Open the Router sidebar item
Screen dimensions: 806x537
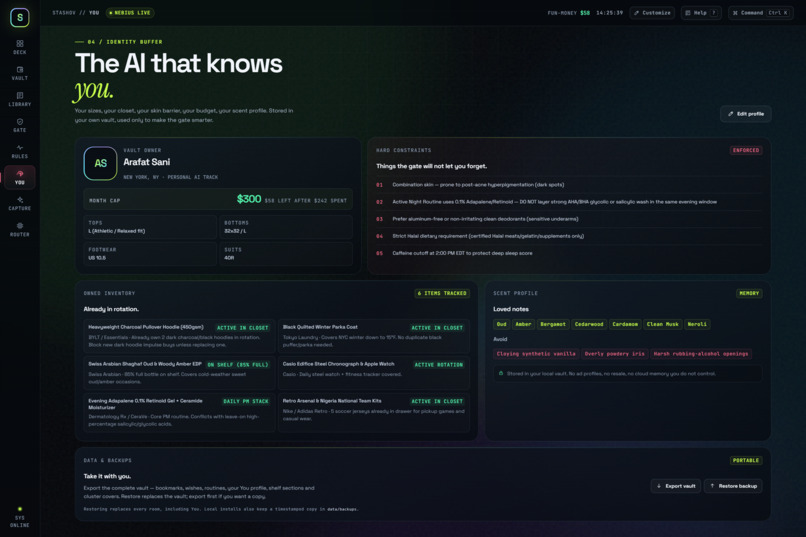tap(20, 230)
